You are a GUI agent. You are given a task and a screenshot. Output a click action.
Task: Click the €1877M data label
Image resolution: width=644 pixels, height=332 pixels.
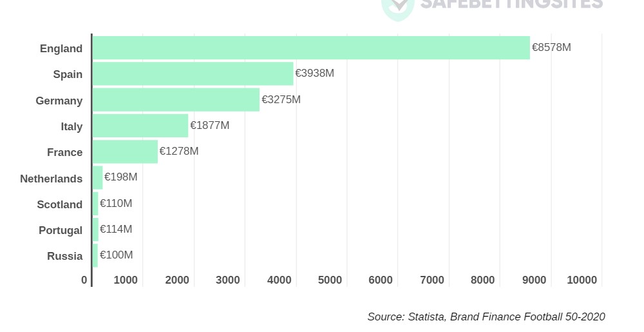(209, 125)
